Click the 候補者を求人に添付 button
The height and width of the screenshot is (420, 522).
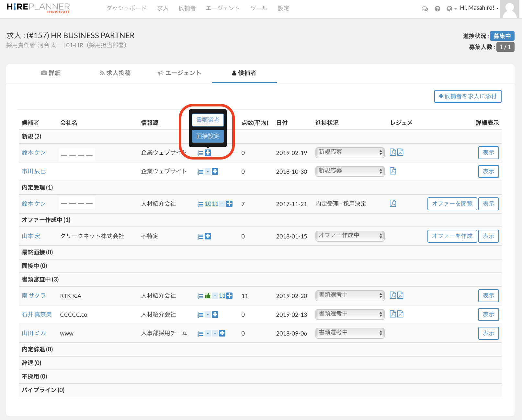pyautogui.click(x=468, y=96)
